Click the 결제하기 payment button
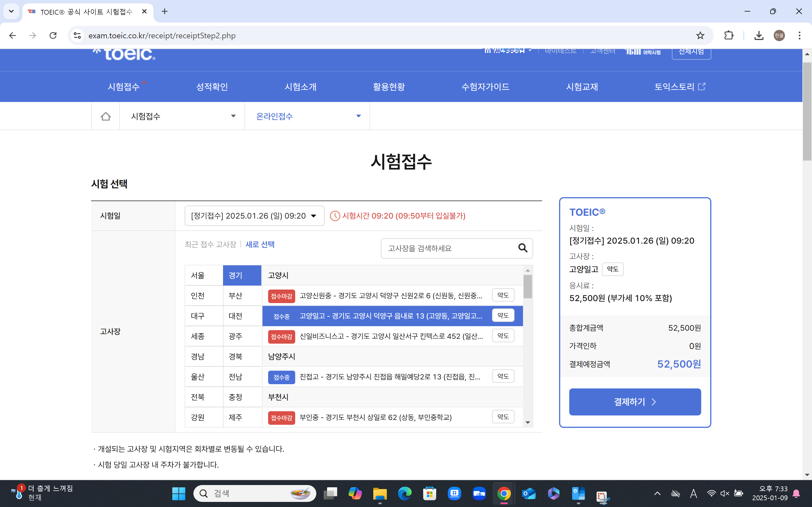Viewport: 812px width, 507px height. click(634, 402)
